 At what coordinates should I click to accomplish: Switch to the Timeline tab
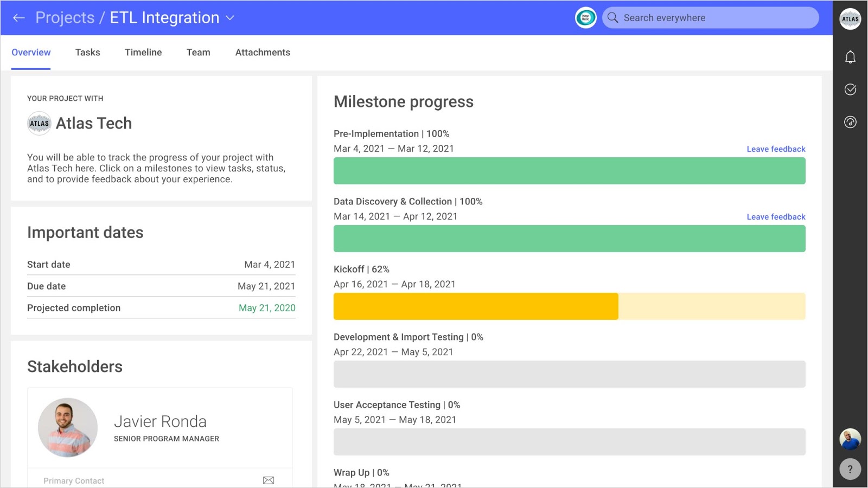[x=143, y=53]
